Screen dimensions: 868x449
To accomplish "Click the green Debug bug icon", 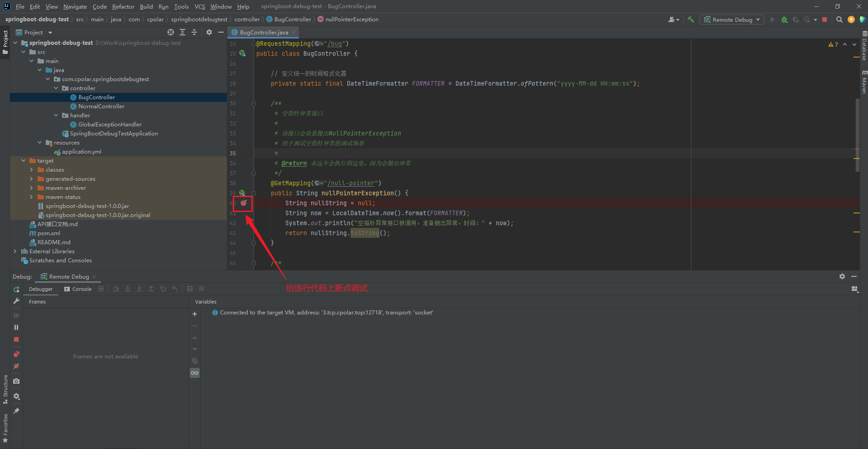I will pos(784,19).
